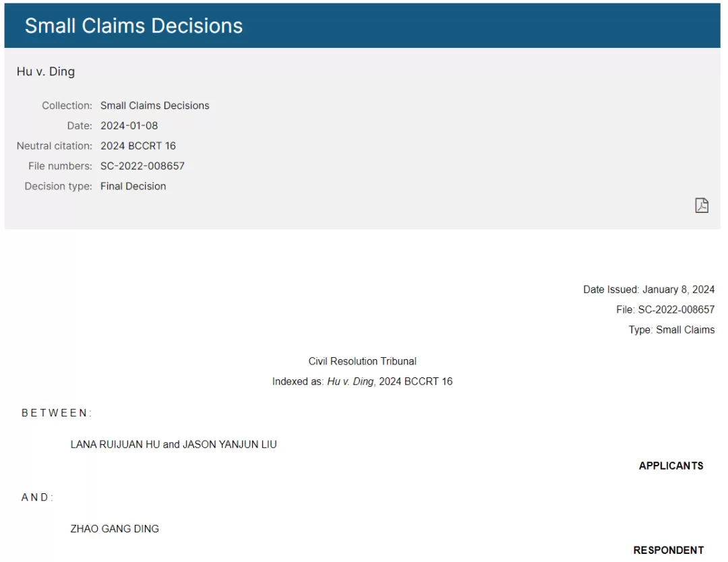Click the File: SC-2022-008657 line in document
This screenshot has height=562, width=728.
665,309
